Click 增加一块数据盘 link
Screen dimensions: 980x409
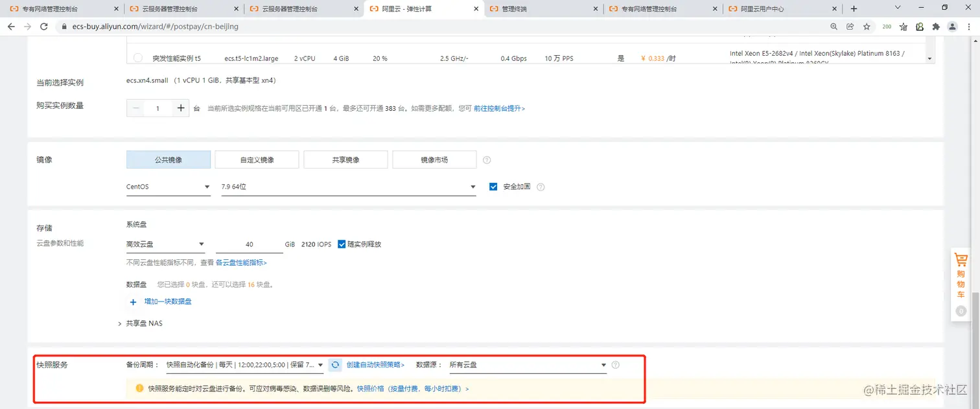168,301
